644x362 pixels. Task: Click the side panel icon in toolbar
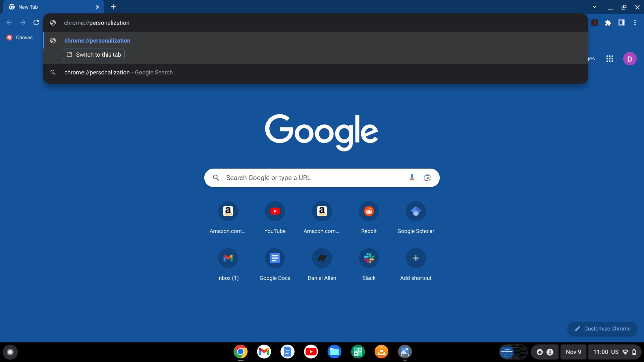[x=622, y=22]
